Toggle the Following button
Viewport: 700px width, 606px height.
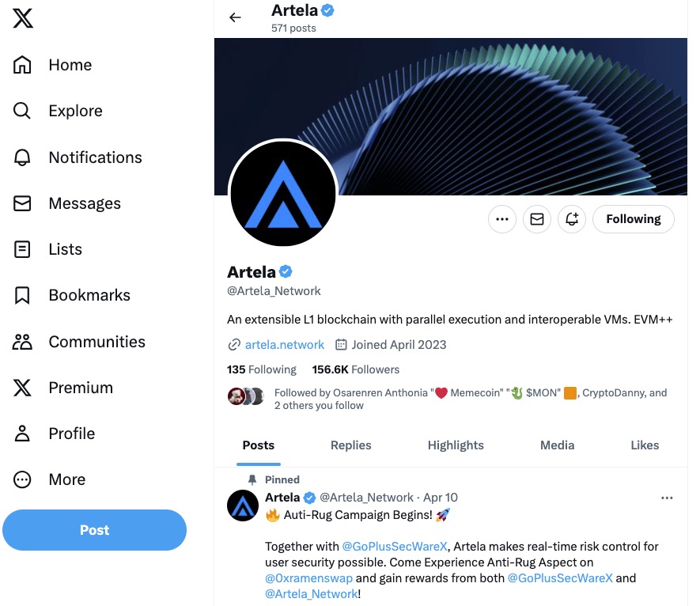(x=633, y=219)
